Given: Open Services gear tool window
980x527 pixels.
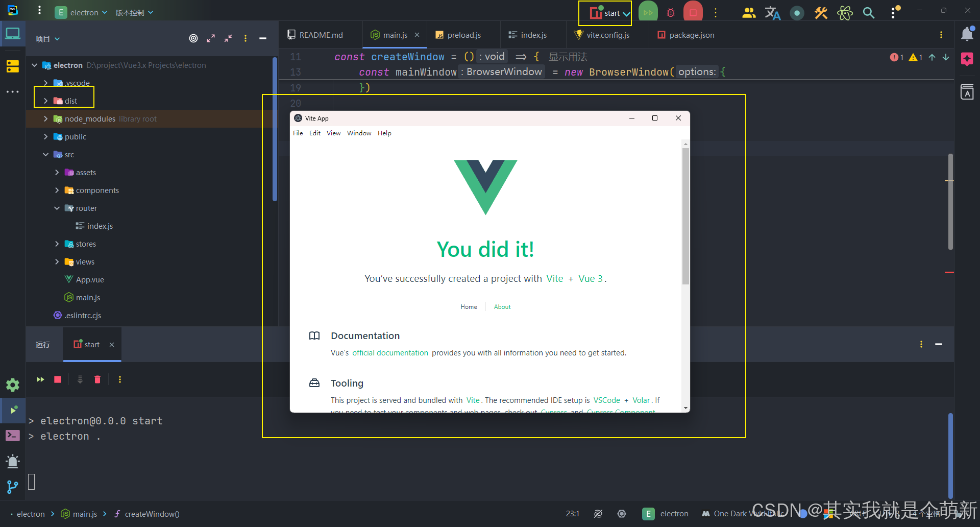Looking at the screenshot, I should pos(13,385).
